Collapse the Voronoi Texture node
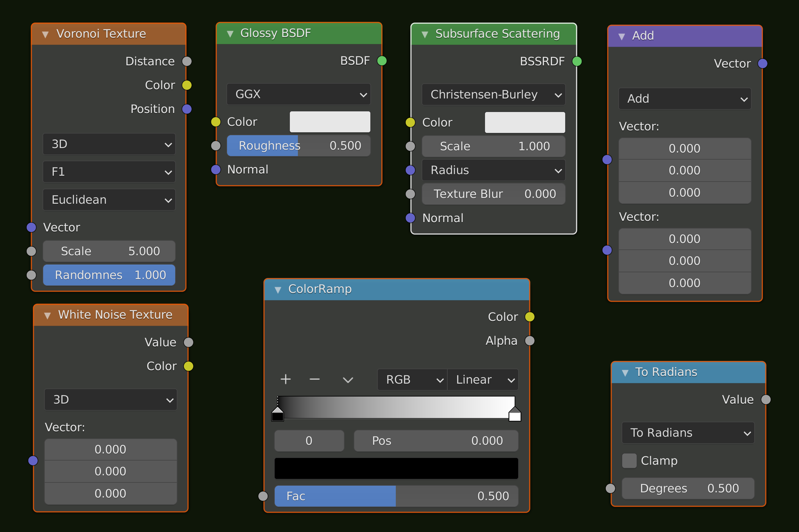Viewport: 799px width, 532px height. (x=45, y=34)
